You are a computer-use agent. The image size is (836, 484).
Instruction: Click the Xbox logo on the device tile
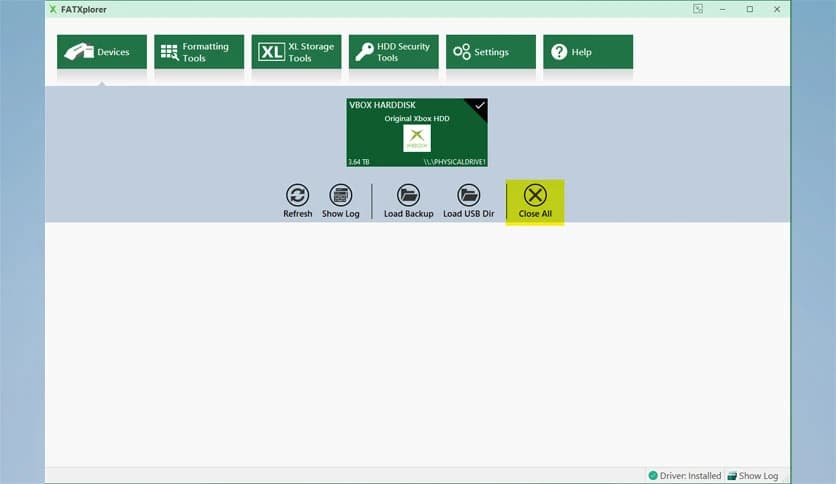pyautogui.click(x=417, y=138)
